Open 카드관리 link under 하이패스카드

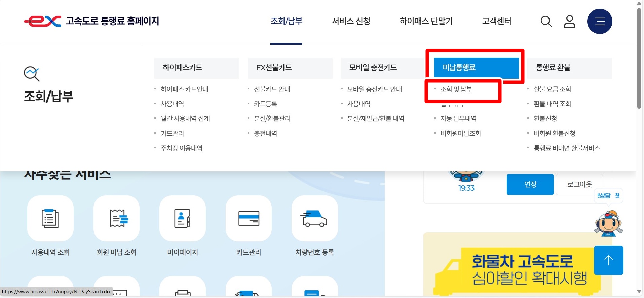(x=172, y=134)
